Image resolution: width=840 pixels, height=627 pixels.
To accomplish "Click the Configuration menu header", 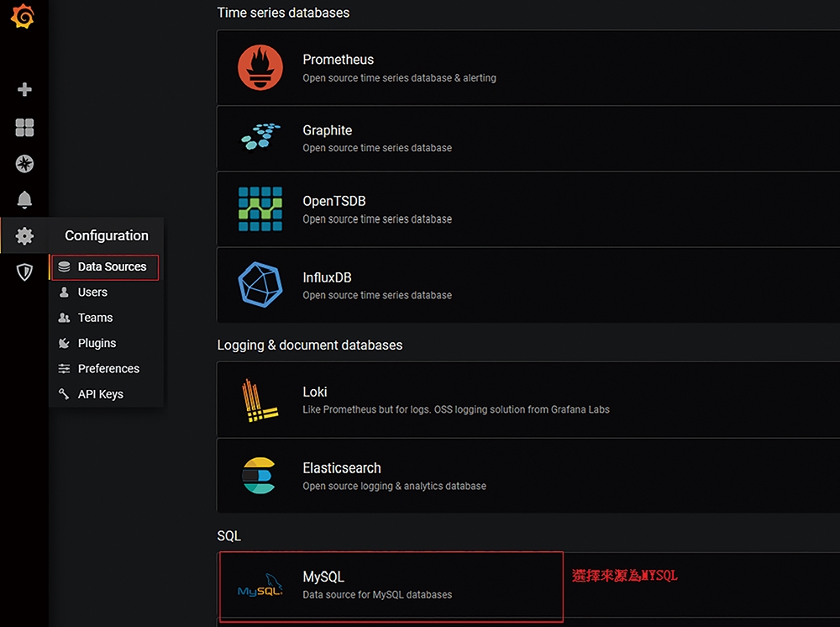I will 107,236.
